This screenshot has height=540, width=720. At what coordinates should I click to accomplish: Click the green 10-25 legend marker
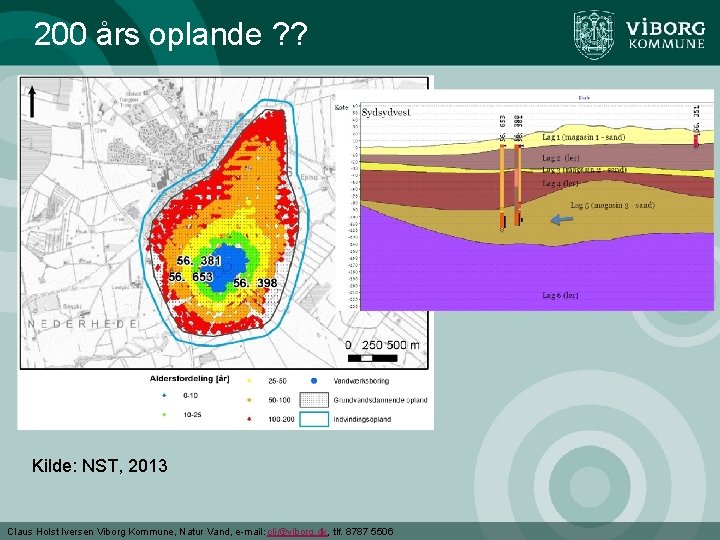click(164, 415)
